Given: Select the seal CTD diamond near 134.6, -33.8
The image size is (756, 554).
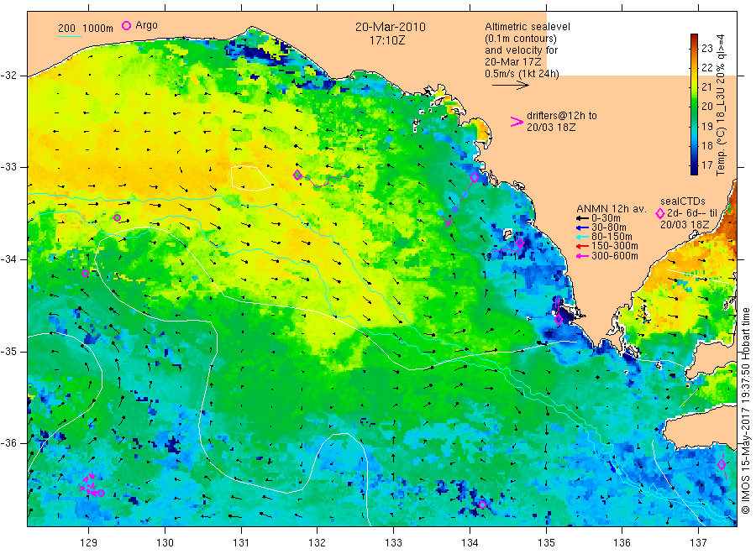Looking at the screenshot, I should click(520, 243).
